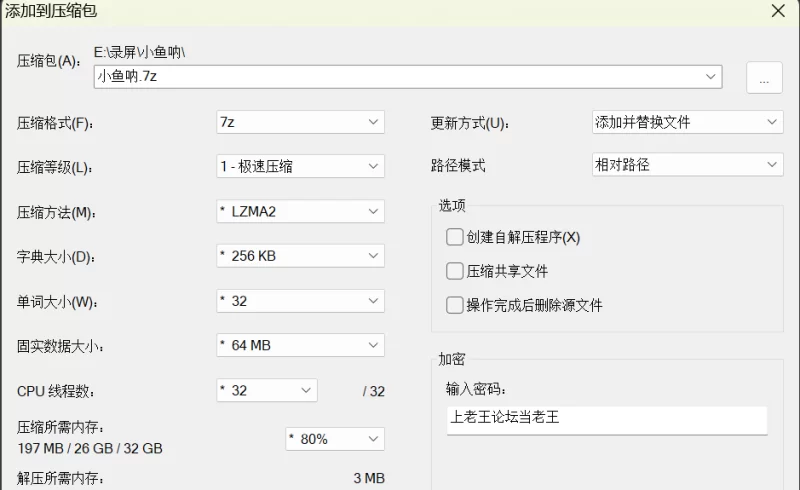
Task: Expand the 80% memory usage dropdown
Action: (335, 438)
